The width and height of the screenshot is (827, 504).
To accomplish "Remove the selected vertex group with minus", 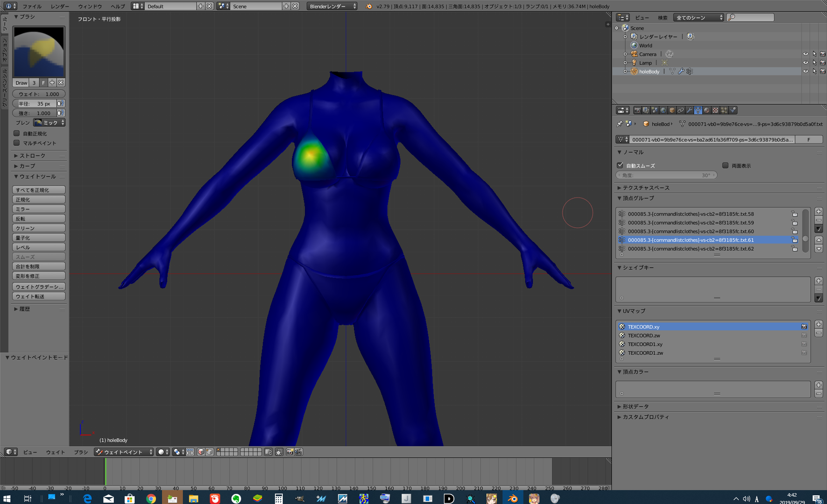I will coord(819,220).
